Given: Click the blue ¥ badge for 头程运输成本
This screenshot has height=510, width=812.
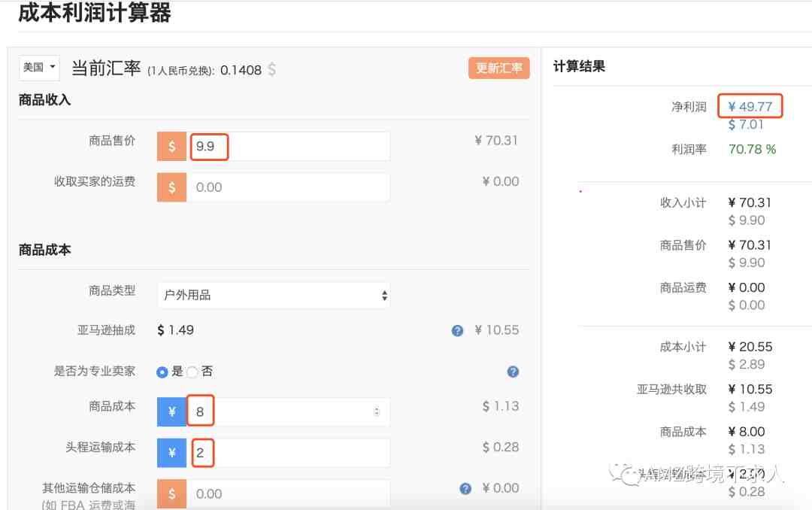Looking at the screenshot, I should pos(171,453).
